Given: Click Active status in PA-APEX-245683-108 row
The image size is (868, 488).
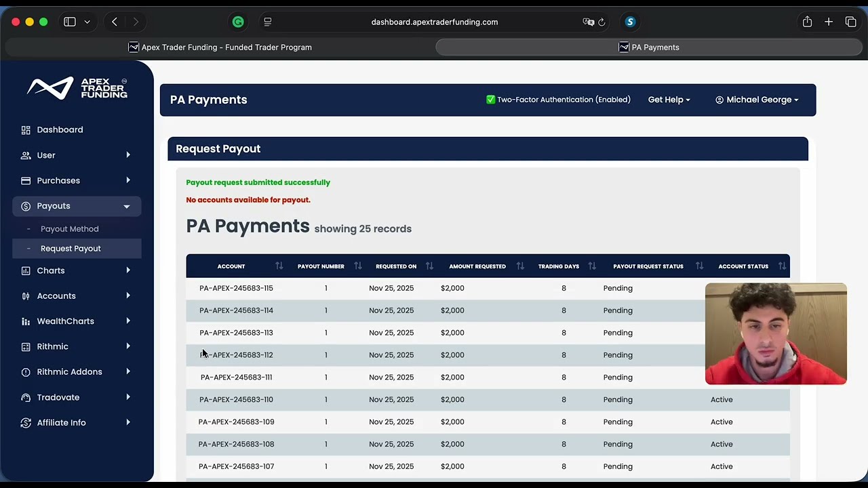Looking at the screenshot, I should click(722, 444).
